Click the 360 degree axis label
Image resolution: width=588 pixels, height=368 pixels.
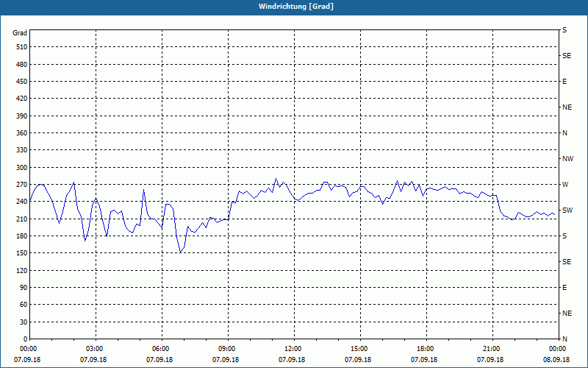[20, 133]
